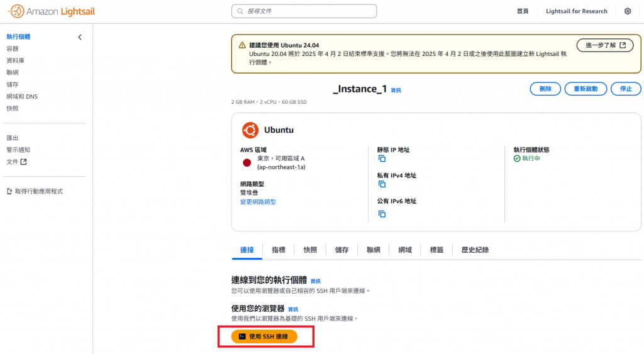Switch to the 連接 tab
The width and height of the screenshot is (644, 354).
pyautogui.click(x=247, y=250)
